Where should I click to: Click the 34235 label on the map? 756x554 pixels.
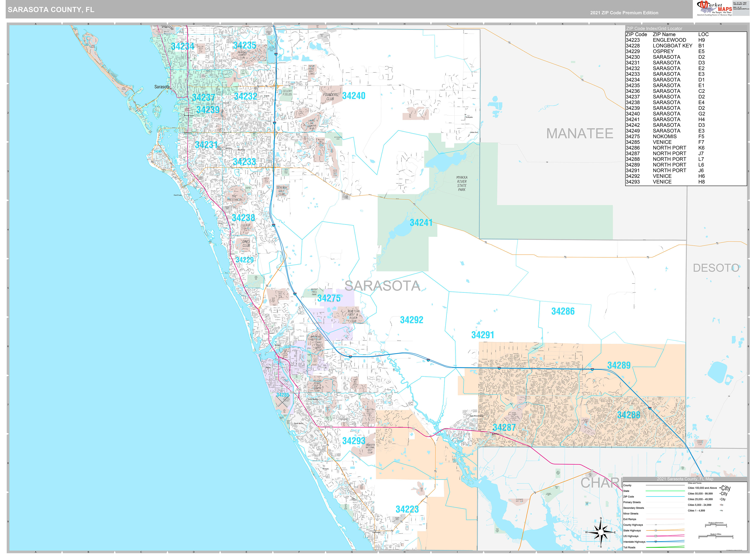tap(245, 45)
